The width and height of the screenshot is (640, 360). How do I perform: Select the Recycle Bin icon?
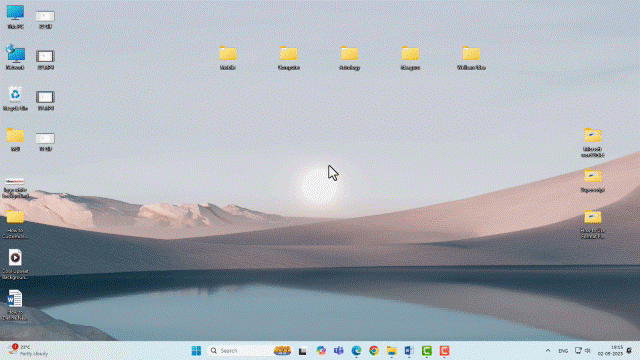[15, 98]
